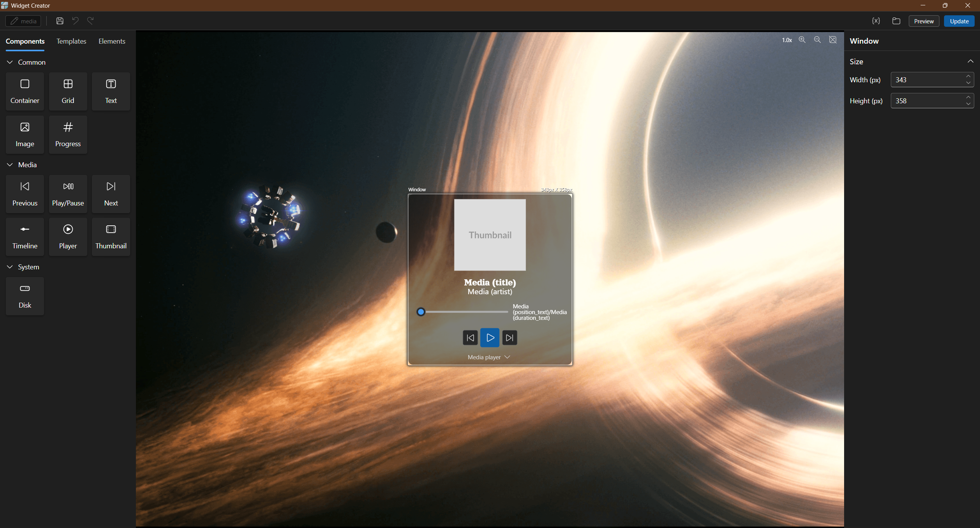Click the Update button

[x=959, y=21]
